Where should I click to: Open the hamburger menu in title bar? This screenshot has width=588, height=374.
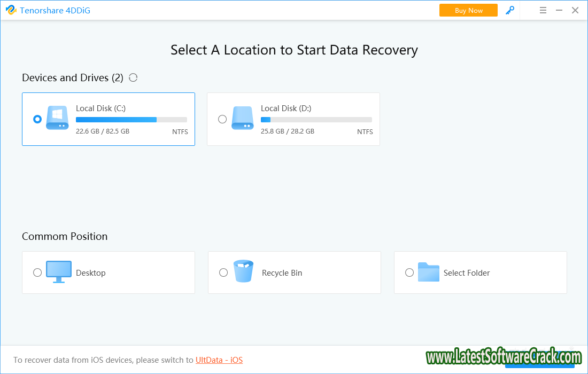[x=543, y=10]
